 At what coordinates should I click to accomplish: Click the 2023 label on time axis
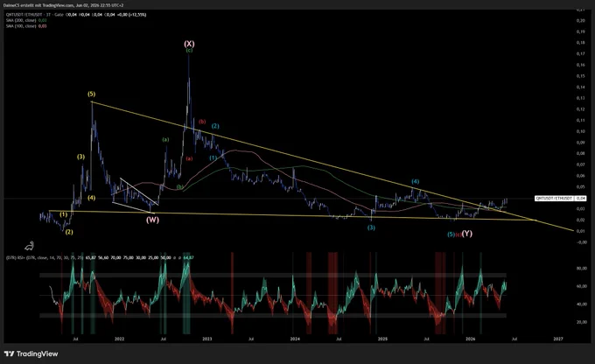tap(206, 339)
